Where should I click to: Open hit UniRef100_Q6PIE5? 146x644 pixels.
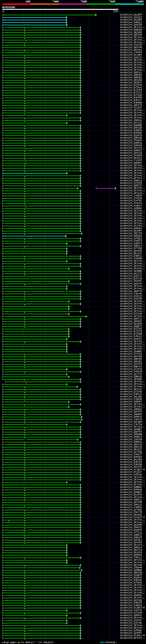click(131, 35)
